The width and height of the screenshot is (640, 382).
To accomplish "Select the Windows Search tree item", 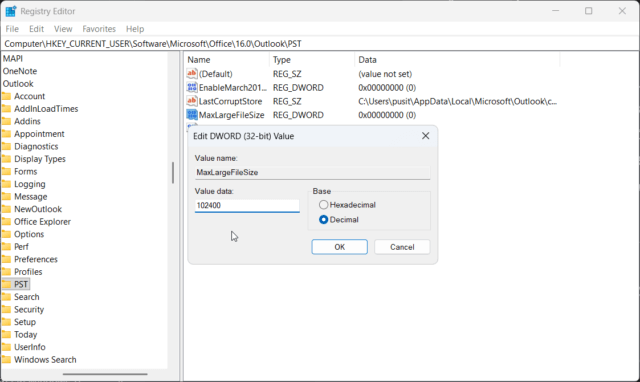I will [x=45, y=360].
